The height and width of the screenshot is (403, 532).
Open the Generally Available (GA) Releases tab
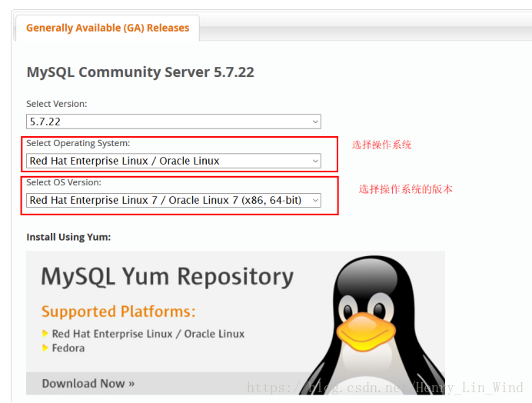click(108, 28)
